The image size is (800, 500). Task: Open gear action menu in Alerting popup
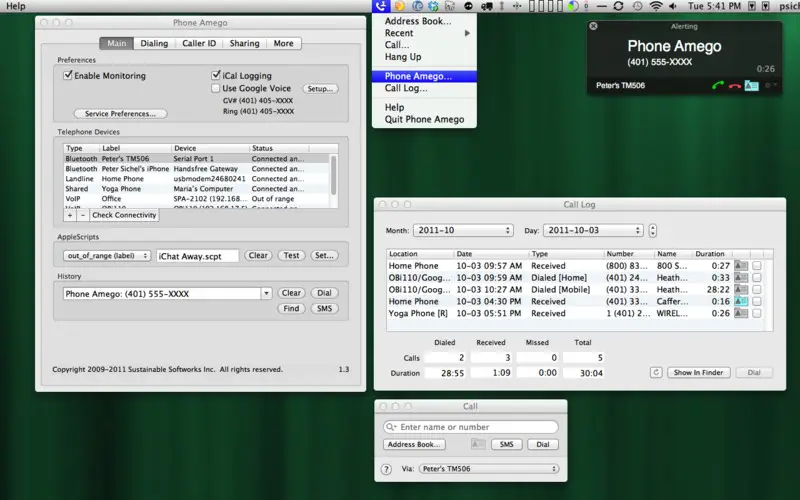(769, 85)
